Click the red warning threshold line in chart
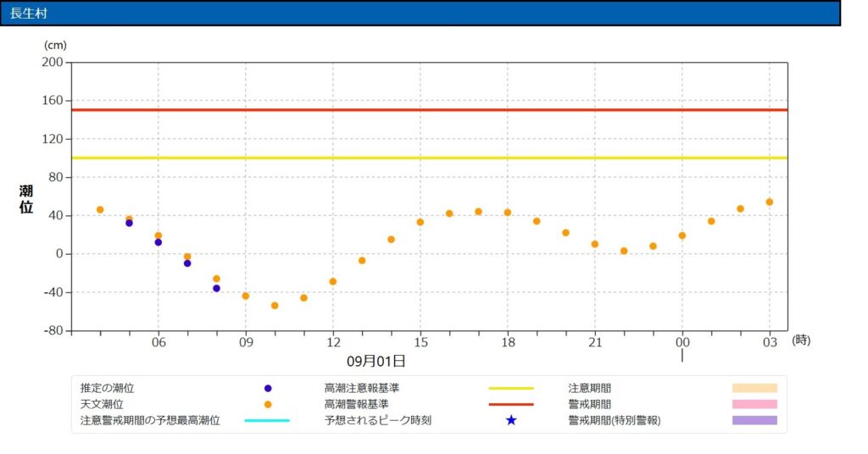Screen dimensions: 868x454 tap(430, 110)
